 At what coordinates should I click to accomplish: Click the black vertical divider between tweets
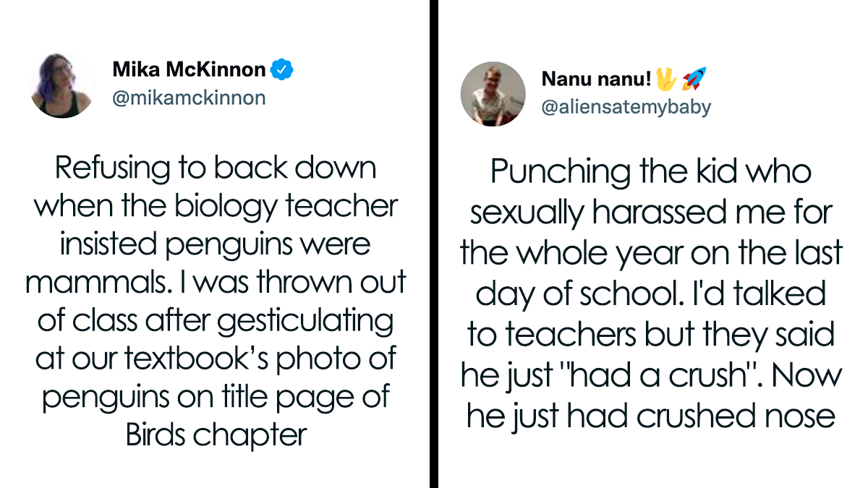pos(434,244)
